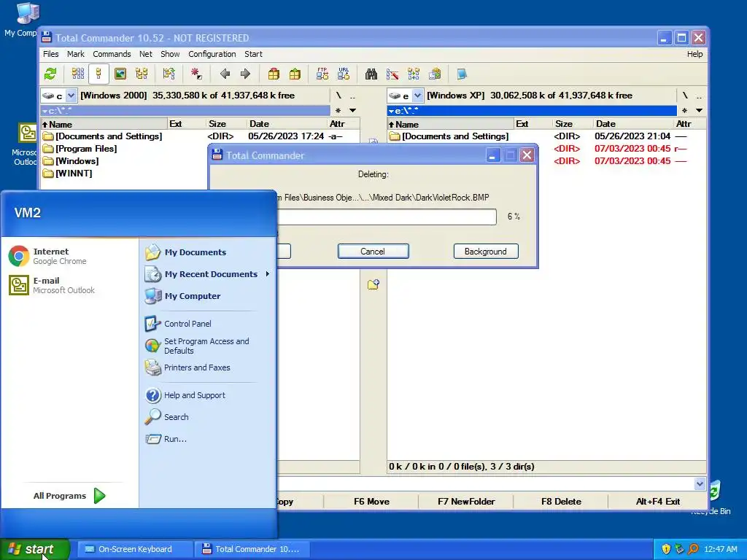Click right panel favorites asterisk button
The width and height of the screenshot is (747, 560).
(x=684, y=111)
